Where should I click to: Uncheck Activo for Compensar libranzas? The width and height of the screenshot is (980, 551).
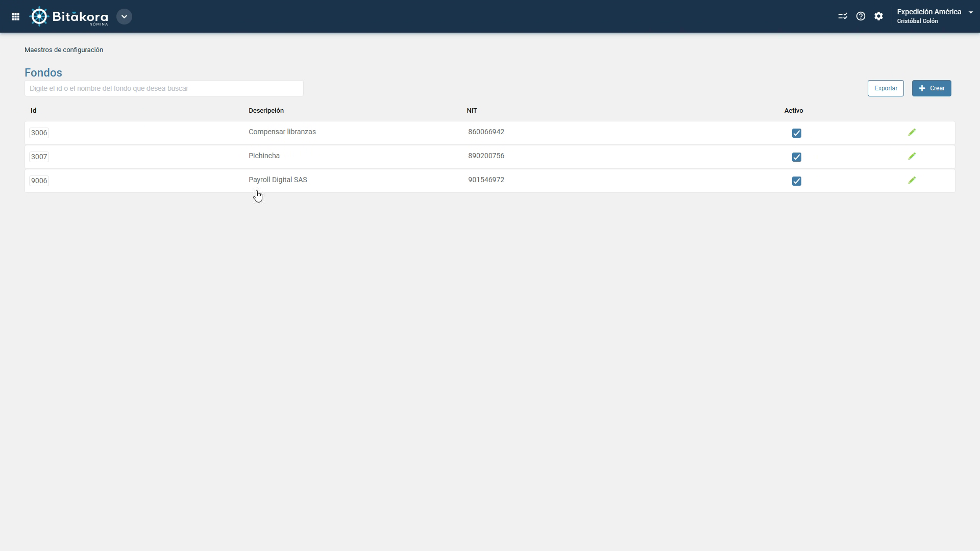click(796, 133)
